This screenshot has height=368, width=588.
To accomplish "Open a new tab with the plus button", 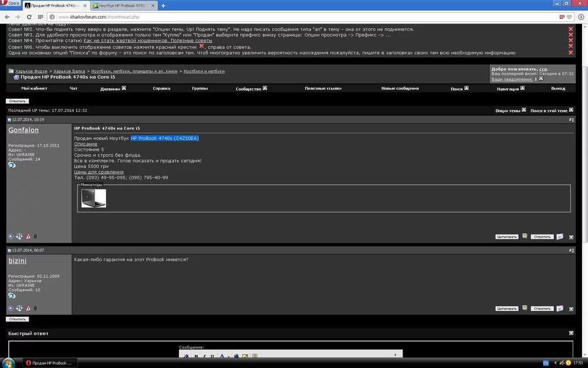I will point(163,6).
